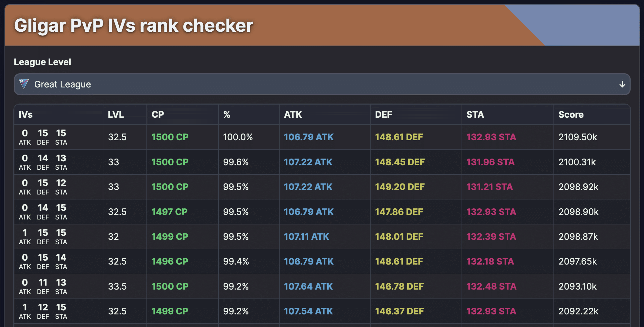Click the % column header
This screenshot has height=327, width=644.
click(227, 115)
